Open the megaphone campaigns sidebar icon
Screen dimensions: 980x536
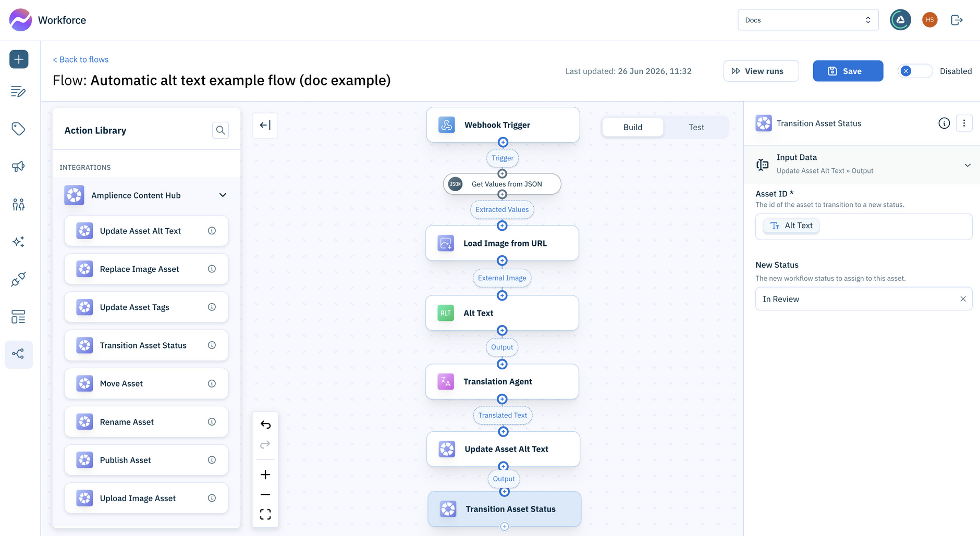pyautogui.click(x=18, y=166)
